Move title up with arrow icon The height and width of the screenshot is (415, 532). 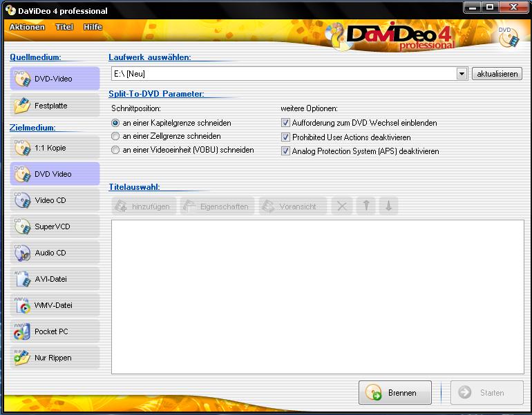(366, 206)
